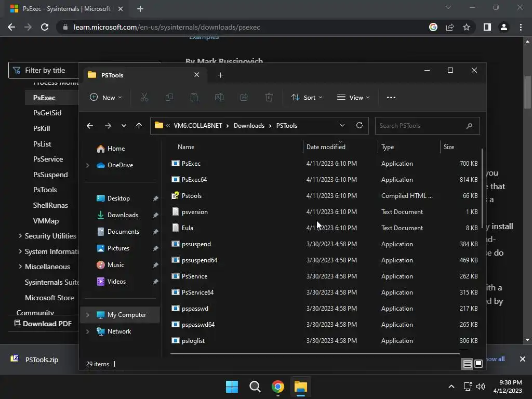The image size is (532, 399).
Task: Select the Pstools compiled HTML file
Action: [324, 196]
